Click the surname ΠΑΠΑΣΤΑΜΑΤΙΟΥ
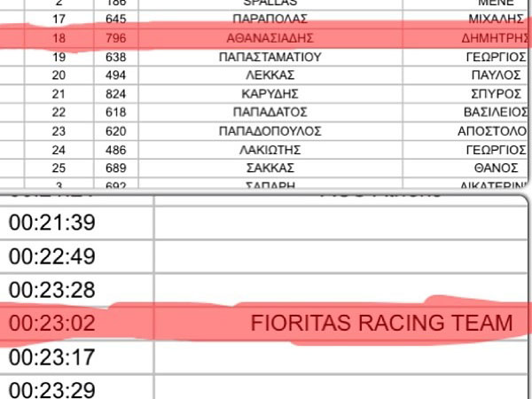Image resolution: width=532 pixels, height=399 pixels. 270,57
